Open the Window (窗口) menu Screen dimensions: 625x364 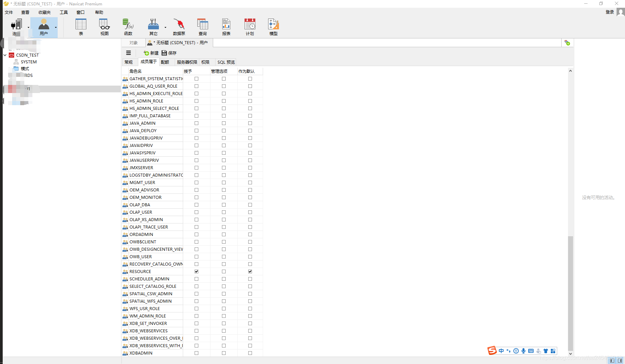81,12
